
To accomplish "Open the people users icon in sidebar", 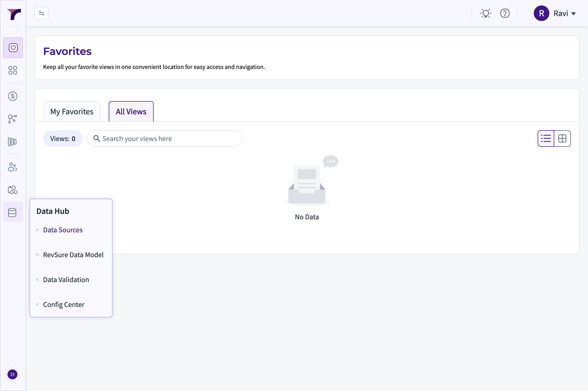I will [x=12, y=167].
